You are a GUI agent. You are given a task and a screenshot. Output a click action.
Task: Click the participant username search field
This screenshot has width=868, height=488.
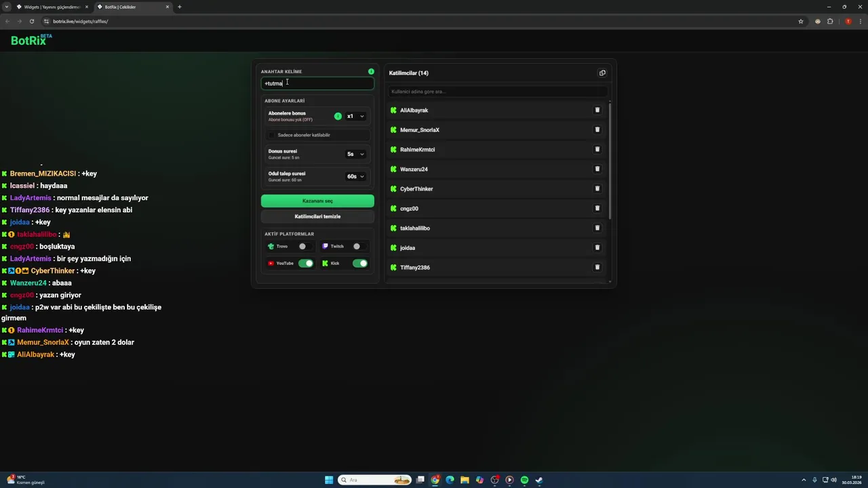(498, 91)
